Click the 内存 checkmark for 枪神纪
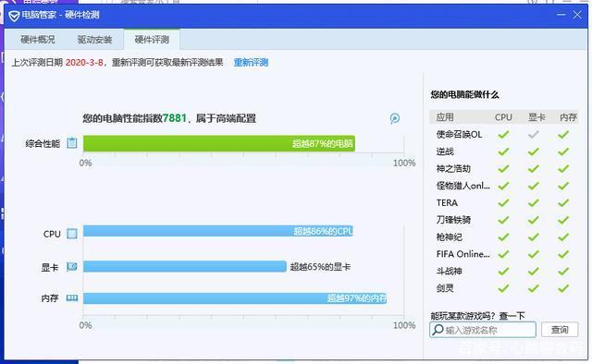592x364 pixels. pyautogui.click(x=563, y=237)
